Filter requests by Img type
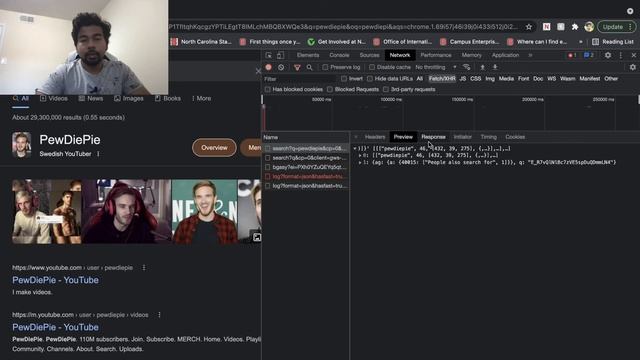This screenshot has width=640, height=360. [490, 79]
